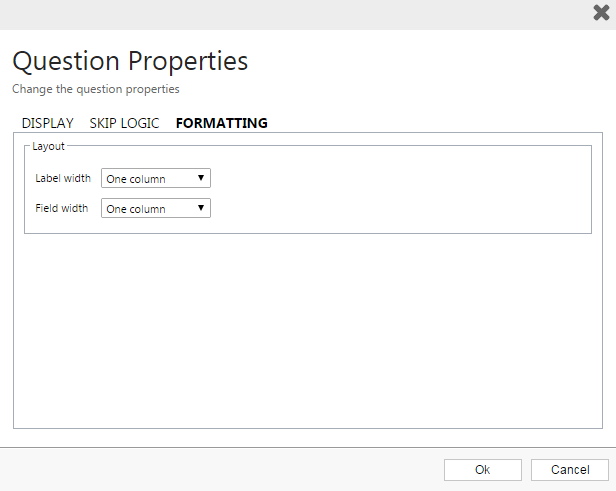Click the "Field width" text label

coord(62,209)
